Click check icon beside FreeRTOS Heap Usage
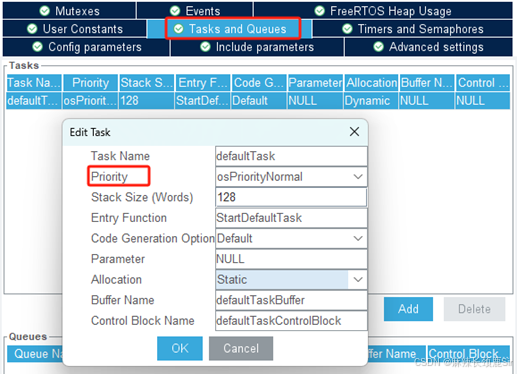517x374 pixels. (x=320, y=11)
